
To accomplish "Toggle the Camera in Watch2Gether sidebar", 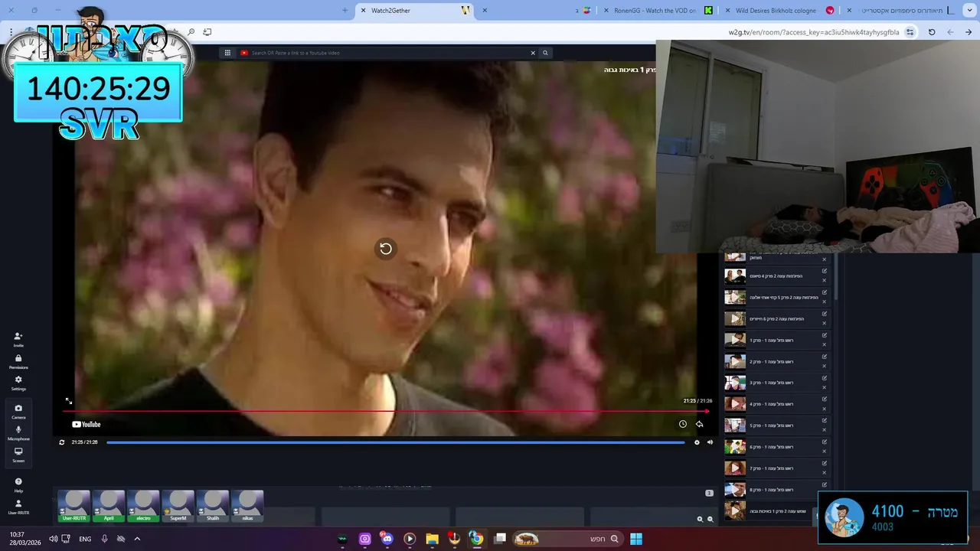I will [18, 411].
